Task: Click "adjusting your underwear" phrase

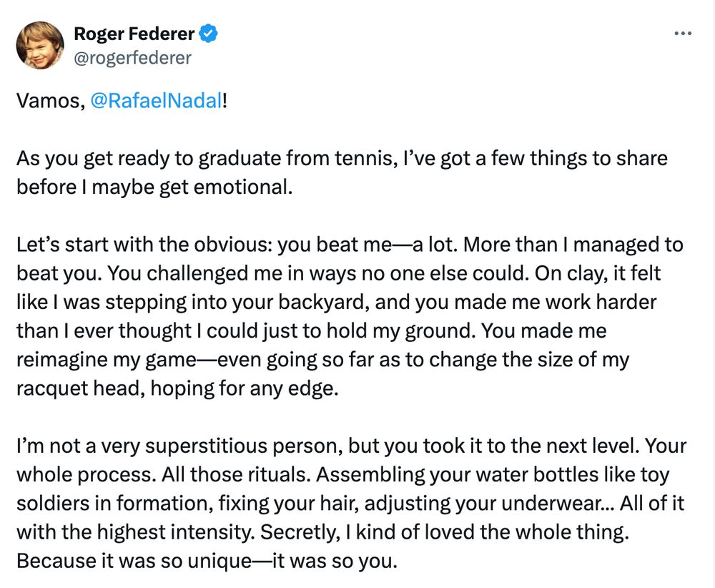Action: coord(519,503)
